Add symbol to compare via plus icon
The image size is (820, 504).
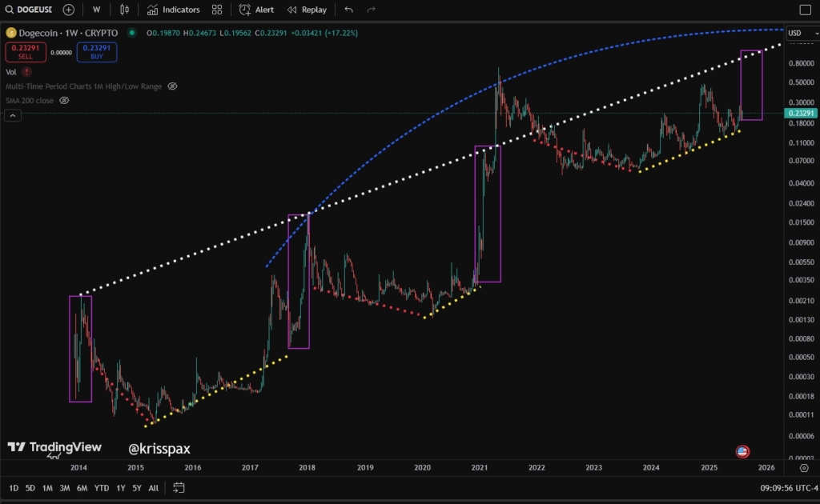click(x=69, y=10)
